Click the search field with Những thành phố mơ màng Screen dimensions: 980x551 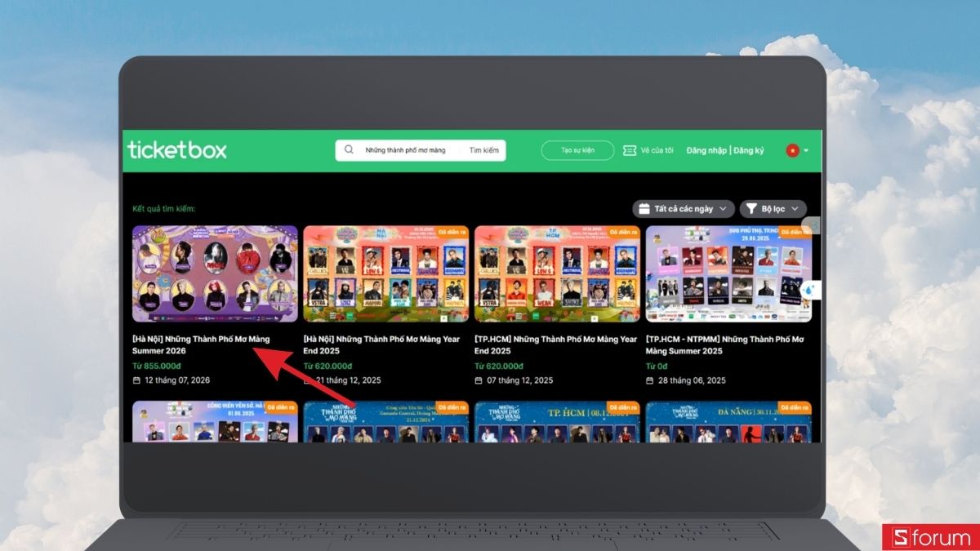tap(405, 150)
